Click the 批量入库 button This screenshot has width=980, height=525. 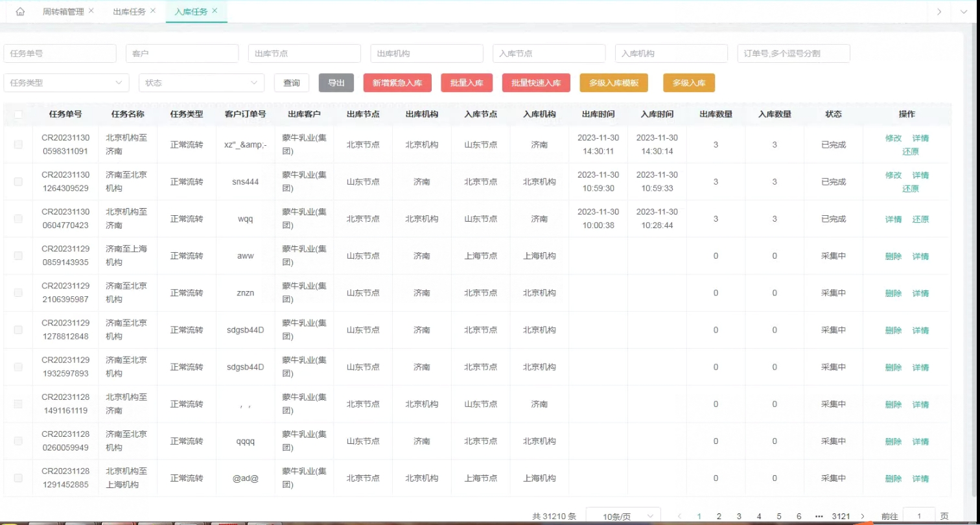click(x=467, y=83)
